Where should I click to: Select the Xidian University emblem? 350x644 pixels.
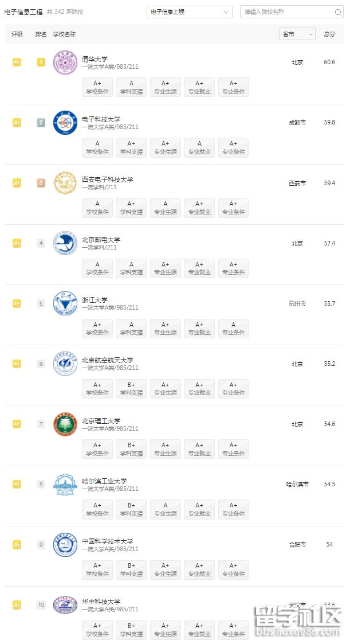[65, 183]
